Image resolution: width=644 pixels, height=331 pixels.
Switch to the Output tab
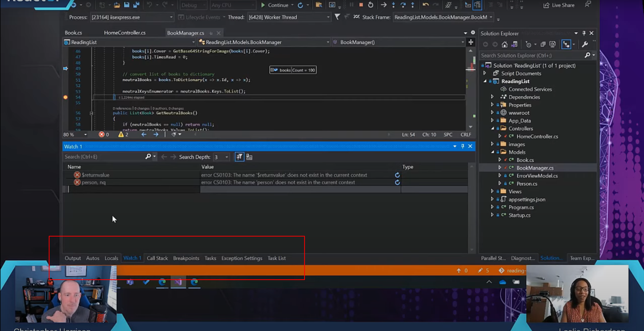click(x=73, y=258)
